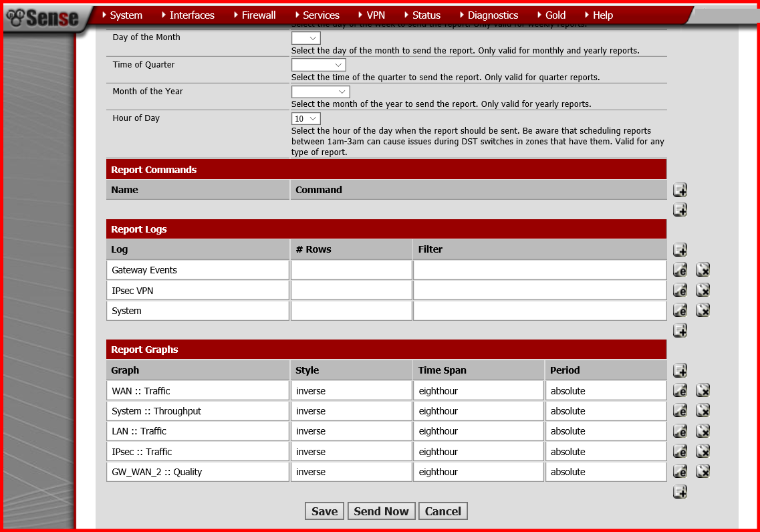Edit the WAN :: Traffic graph
760x532 pixels.
click(x=680, y=390)
